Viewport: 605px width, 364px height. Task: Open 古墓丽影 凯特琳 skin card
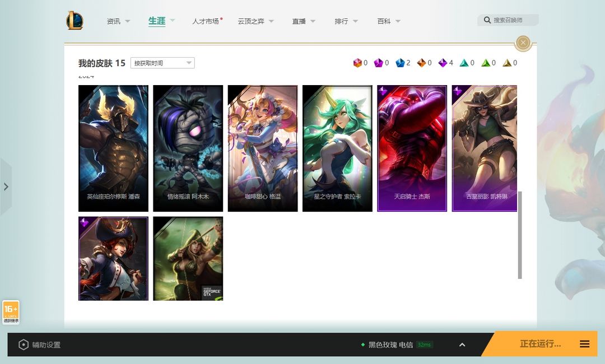point(484,148)
